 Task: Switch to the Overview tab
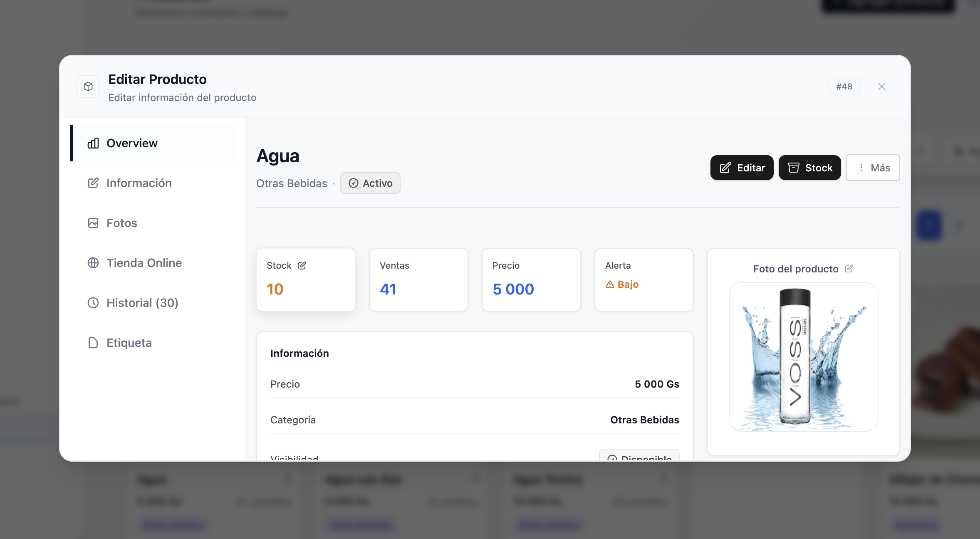tap(132, 143)
